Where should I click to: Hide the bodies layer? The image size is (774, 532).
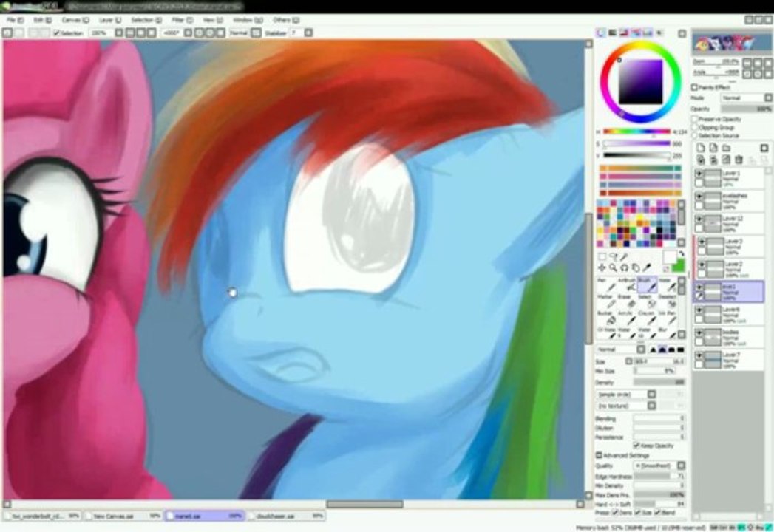699,333
